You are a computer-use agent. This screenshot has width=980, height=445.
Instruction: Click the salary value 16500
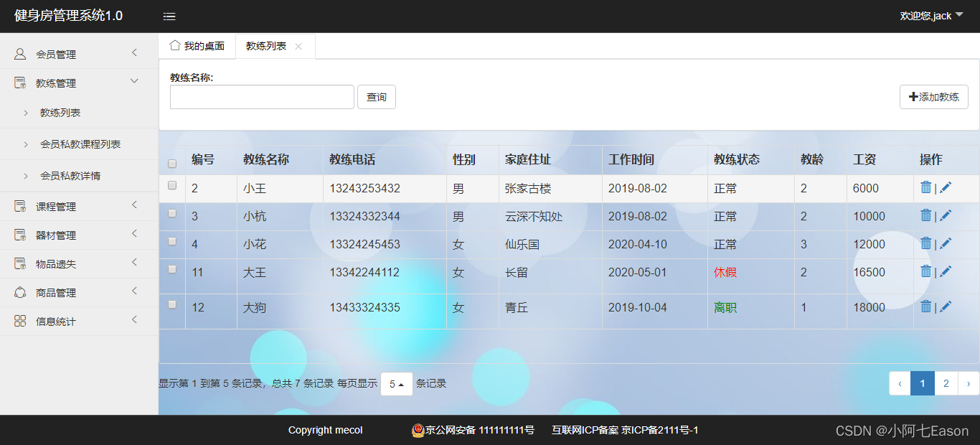point(869,273)
